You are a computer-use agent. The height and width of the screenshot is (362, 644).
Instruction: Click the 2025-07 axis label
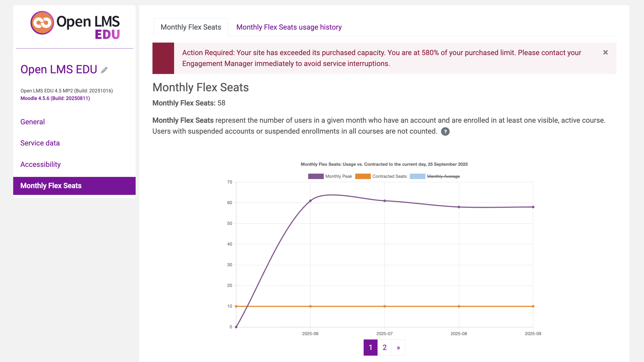coord(385,334)
